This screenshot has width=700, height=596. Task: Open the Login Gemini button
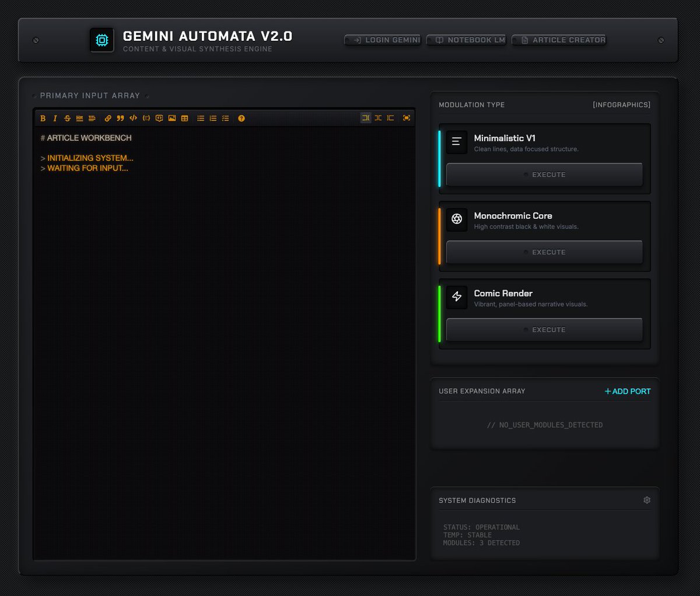(383, 40)
